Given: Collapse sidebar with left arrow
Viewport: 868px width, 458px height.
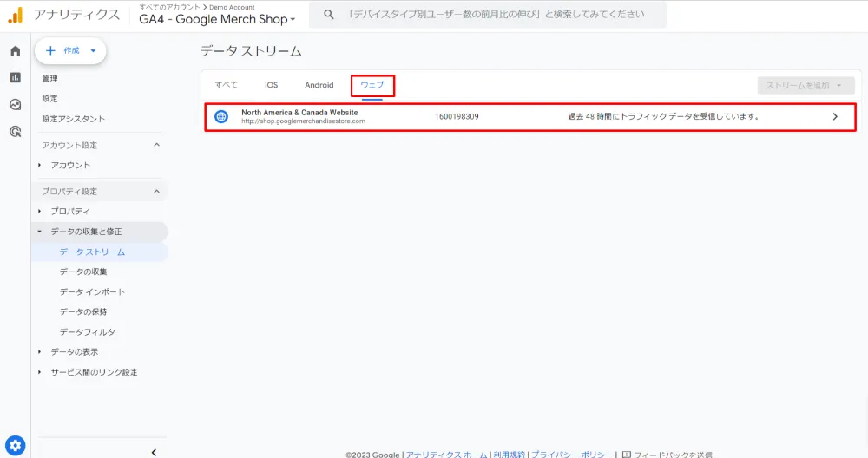Looking at the screenshot, I should pyautogui.click(x=154, y=452).
